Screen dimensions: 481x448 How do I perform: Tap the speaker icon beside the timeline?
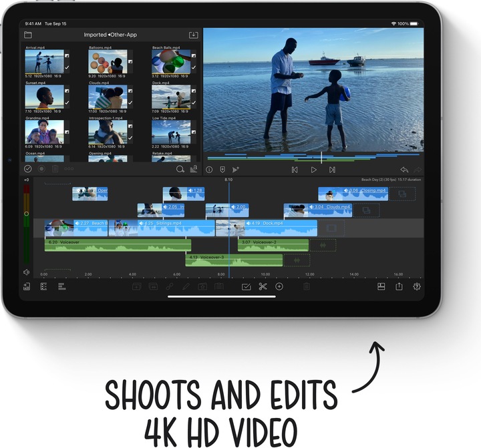pyautogui.click(x=26, y=272)
